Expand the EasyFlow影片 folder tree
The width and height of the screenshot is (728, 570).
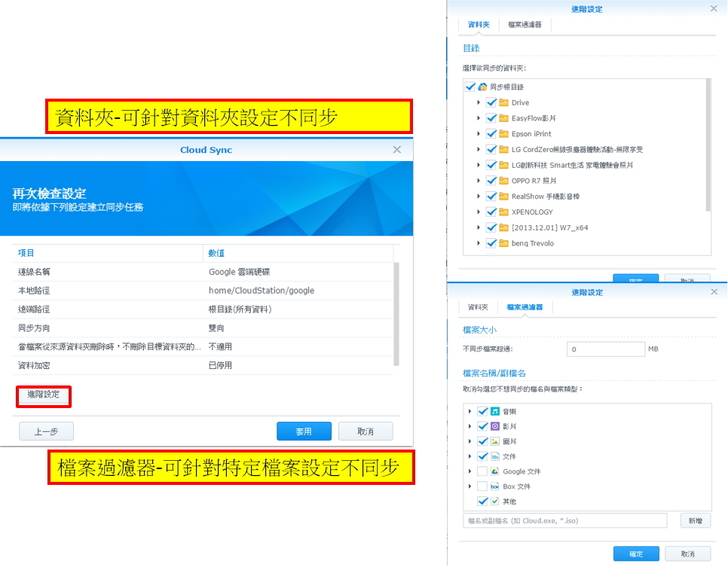pyautogui.click(x=479, y=118)
